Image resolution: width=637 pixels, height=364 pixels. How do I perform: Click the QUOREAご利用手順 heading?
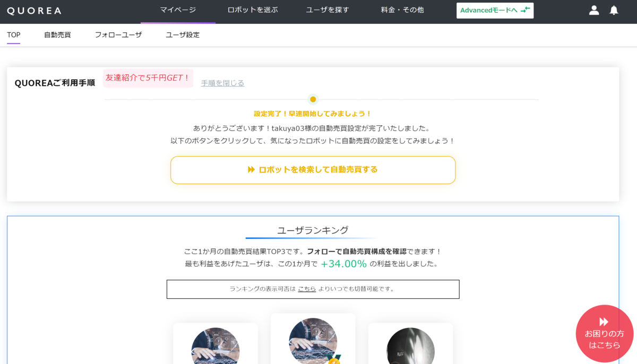coord(55,83)
